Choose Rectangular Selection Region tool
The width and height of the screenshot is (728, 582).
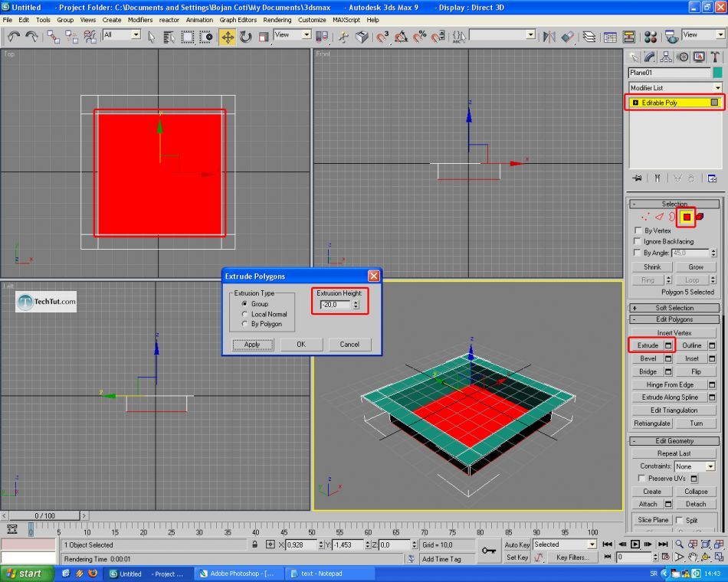click(188, 37)
